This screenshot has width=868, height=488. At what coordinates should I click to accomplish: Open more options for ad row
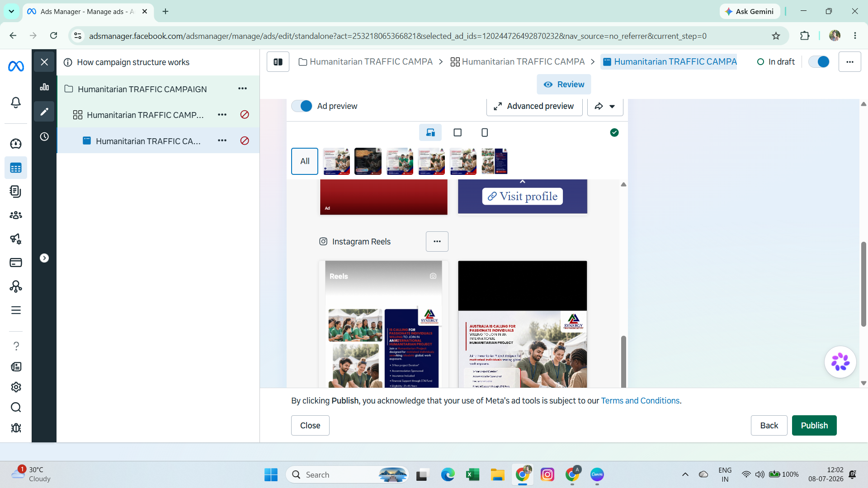pyautogui.click(x=222, y=141)
